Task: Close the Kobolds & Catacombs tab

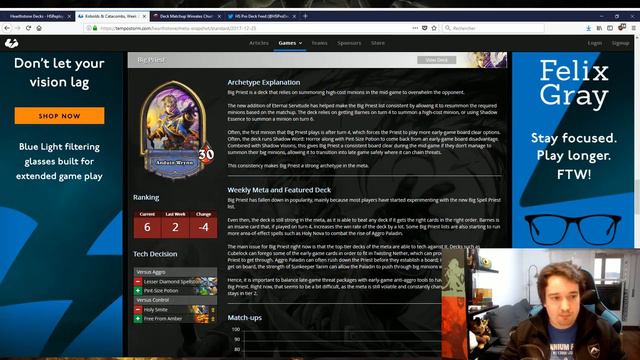Action: coord(144,17)
